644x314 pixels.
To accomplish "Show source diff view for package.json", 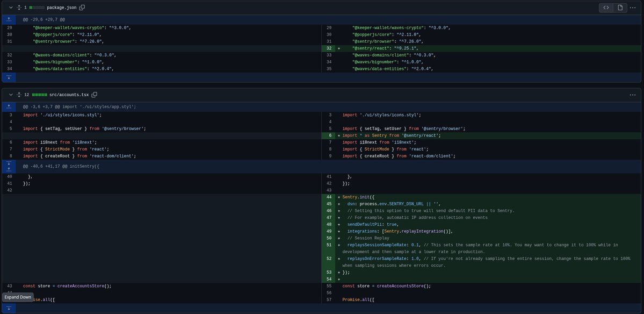I will click(606, 8).
